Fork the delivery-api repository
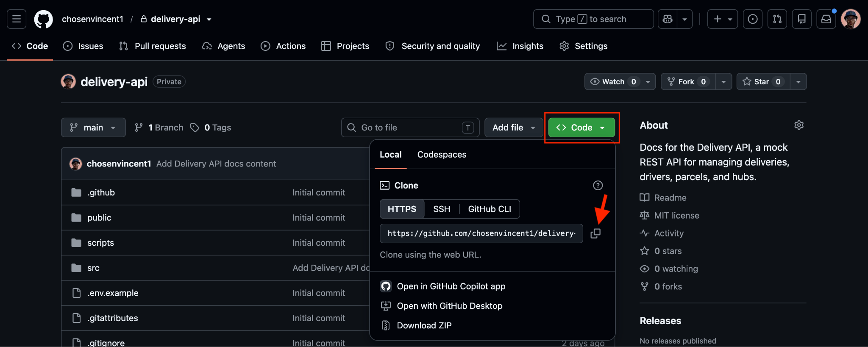 tap(688, 82)
